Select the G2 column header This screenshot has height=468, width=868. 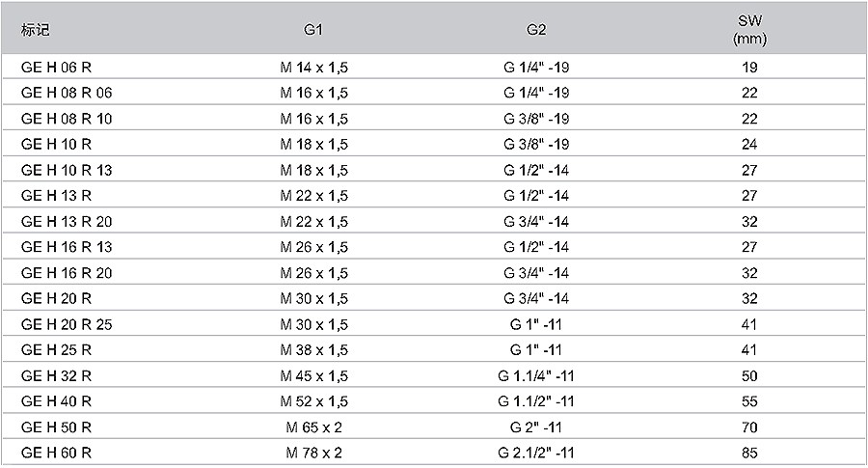pos(536,29)
